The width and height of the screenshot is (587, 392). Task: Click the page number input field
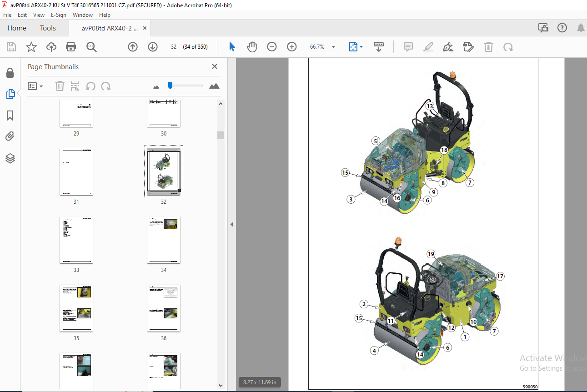(173, 47)
